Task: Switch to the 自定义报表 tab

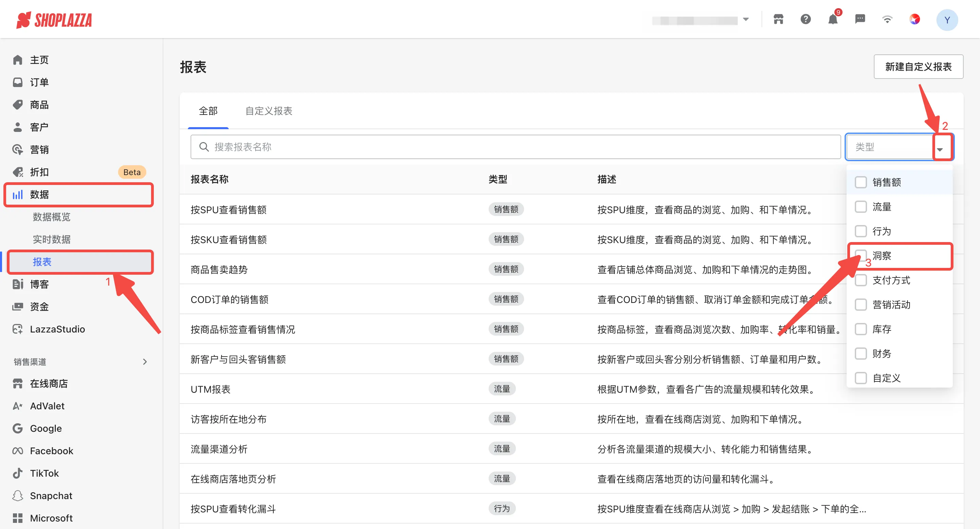Action: point(268,111)
